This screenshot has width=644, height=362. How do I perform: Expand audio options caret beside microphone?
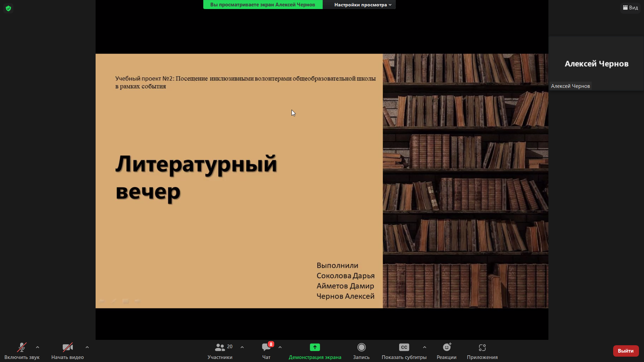pyautogui.click(x=38, y=347)
